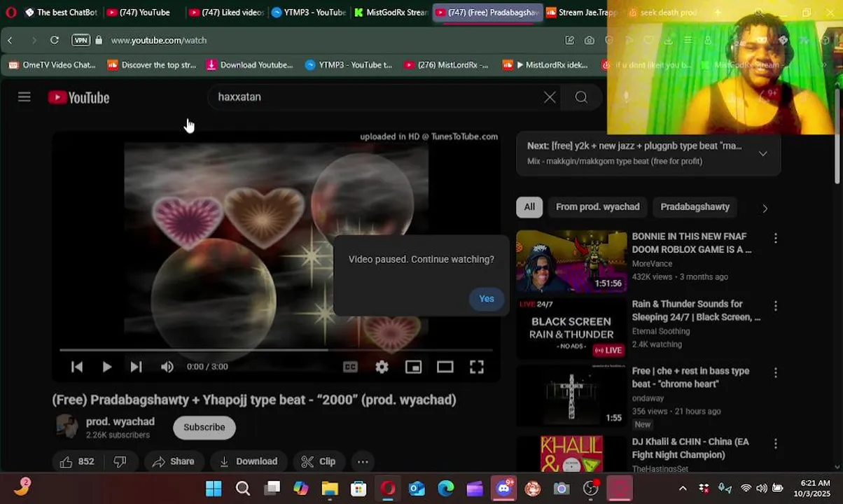The width and height of the screenshot is (843, 504).
Task: Open prod. wyachad channel avatar
Action: tap(67, 427)
